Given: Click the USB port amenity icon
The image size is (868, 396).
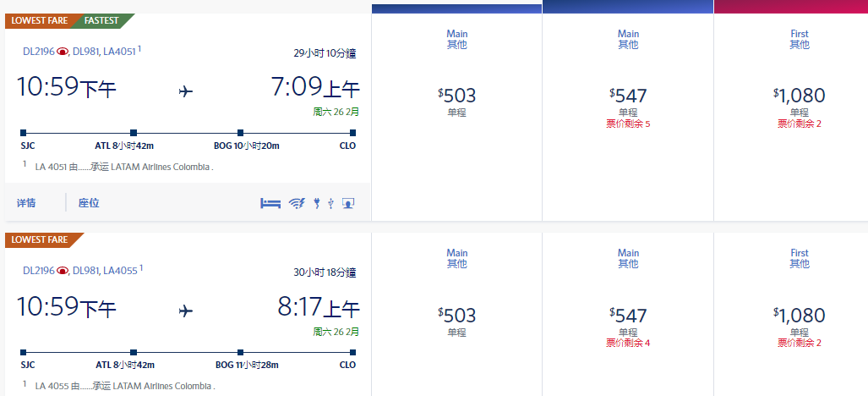Looking at the screenshot, I should 330,203.
